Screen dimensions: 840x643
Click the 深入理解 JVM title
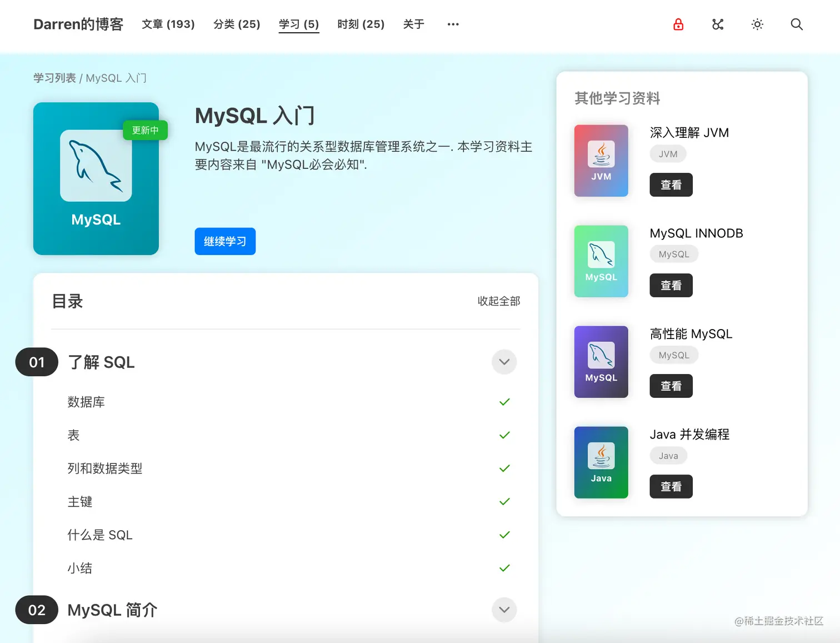[x=689, y=133]
